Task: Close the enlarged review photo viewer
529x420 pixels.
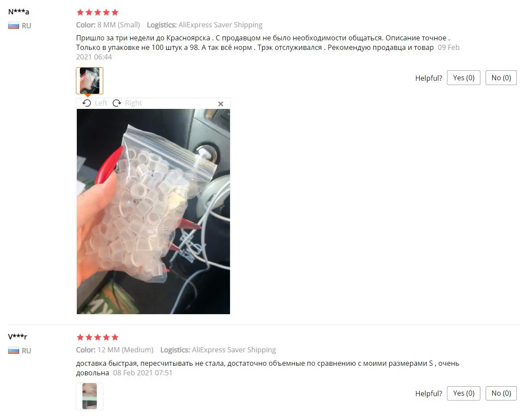Action: click(220, 104)
